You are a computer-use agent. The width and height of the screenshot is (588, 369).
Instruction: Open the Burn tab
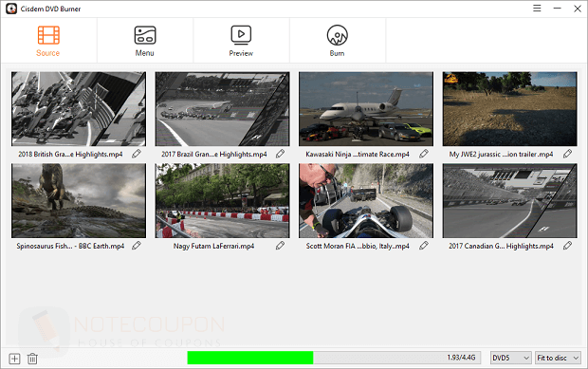pyautogui.click(x=337, y=41)
